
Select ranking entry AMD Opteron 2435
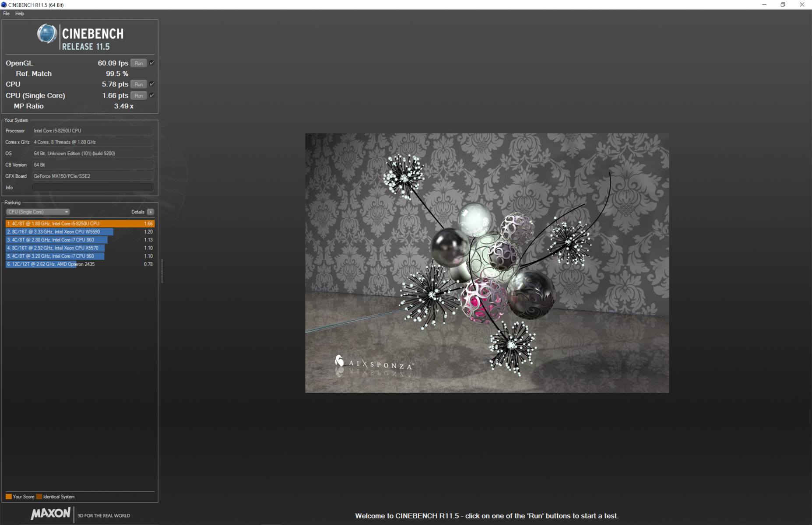(x=80, y=264)
